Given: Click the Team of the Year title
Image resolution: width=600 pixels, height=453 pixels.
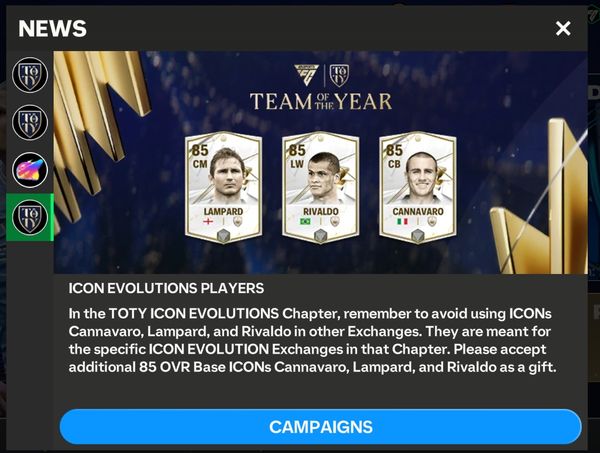Looking at the screenshot, I should tap(321, 102).
